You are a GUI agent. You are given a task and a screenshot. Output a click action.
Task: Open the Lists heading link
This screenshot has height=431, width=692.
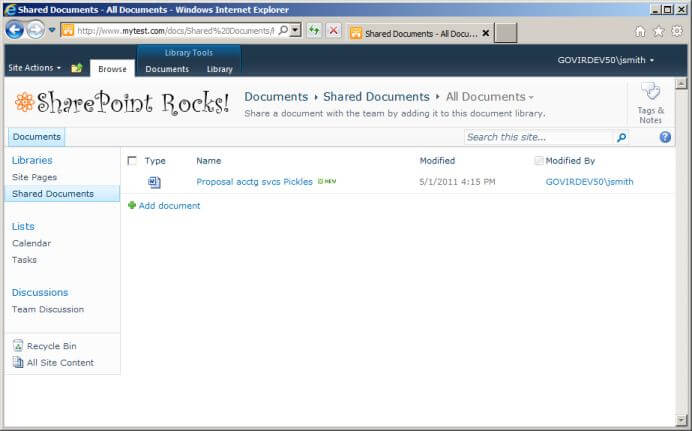pos(23,226)
